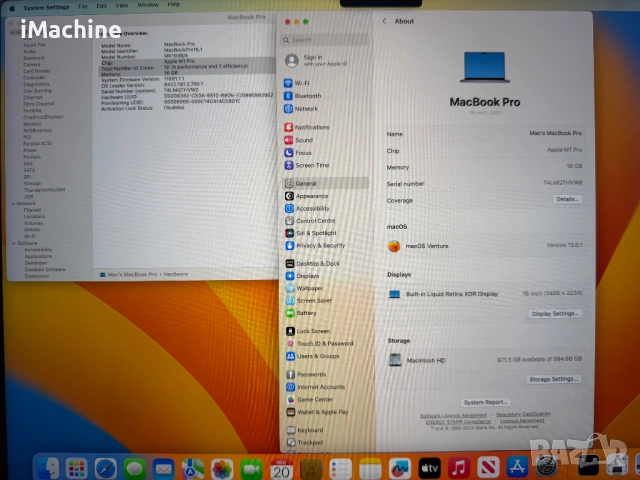Image resolution: width=640 pixels, height=480 pixels.
Task: Open Battery settings
Action: pos(301,313)
